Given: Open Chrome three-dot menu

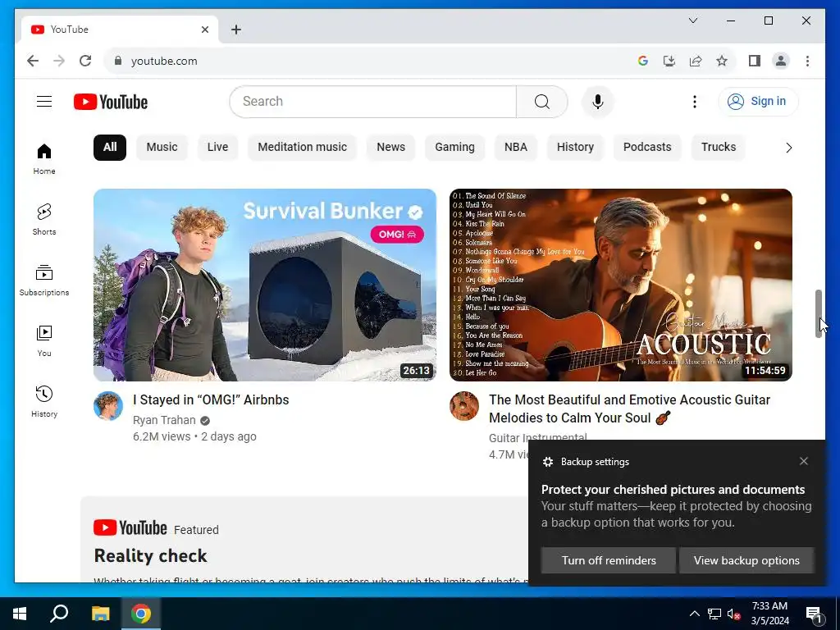Looking at the screenshot, I should coord(807,61).
